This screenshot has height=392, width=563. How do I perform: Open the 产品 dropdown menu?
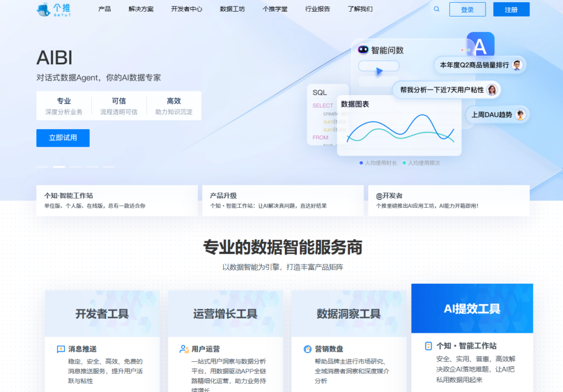tap(104, 9)
